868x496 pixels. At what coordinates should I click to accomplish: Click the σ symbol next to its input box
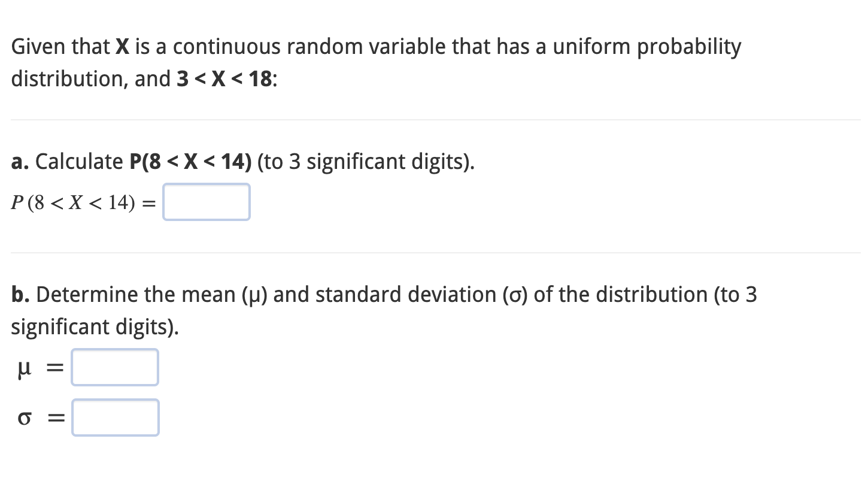tap(24, 419)
